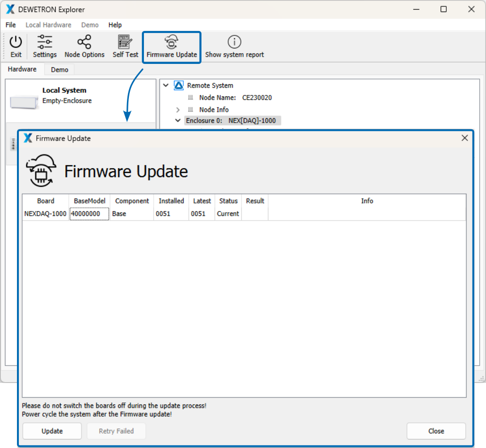This screenshot has height=448, width=486.
Task: Switch to the Demo tab
Action: (60, 70)
